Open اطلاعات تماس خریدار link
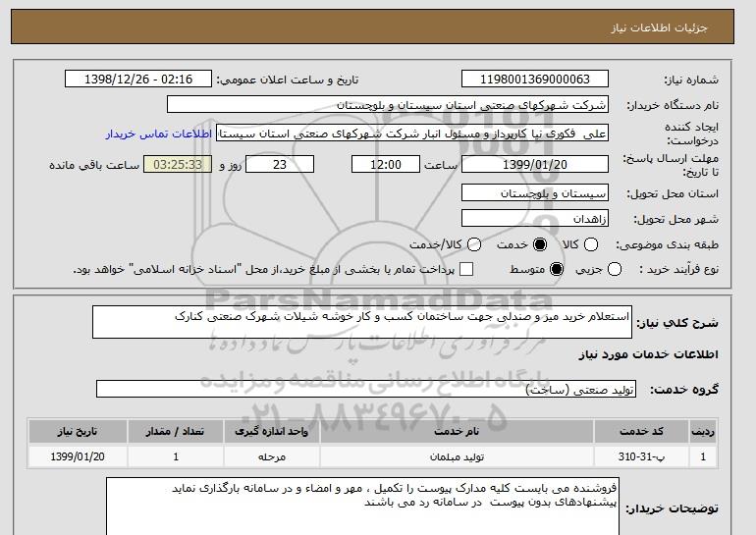The height and width of the screenshot is (535, 756). click(x=159, y=134)
